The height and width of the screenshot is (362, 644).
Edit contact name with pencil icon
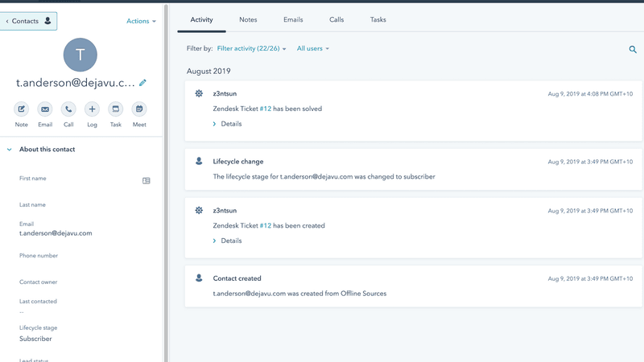pos(142,83)
